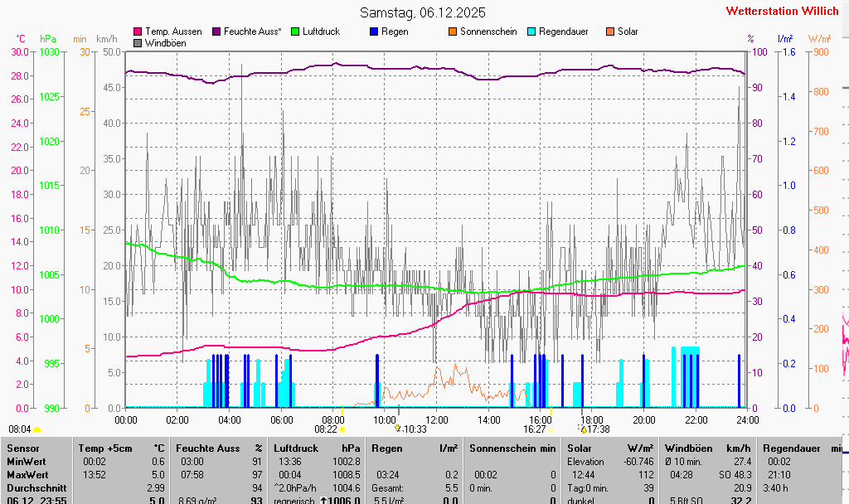
Task: Click the sunrise marker at 08:22
Action: (342, 429)
